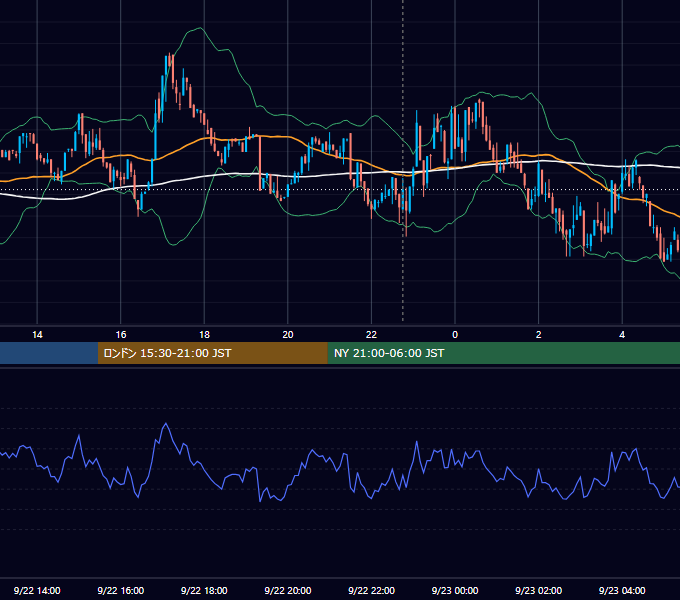Click the 9/23 02:00 label on oscillator axis

538,590
